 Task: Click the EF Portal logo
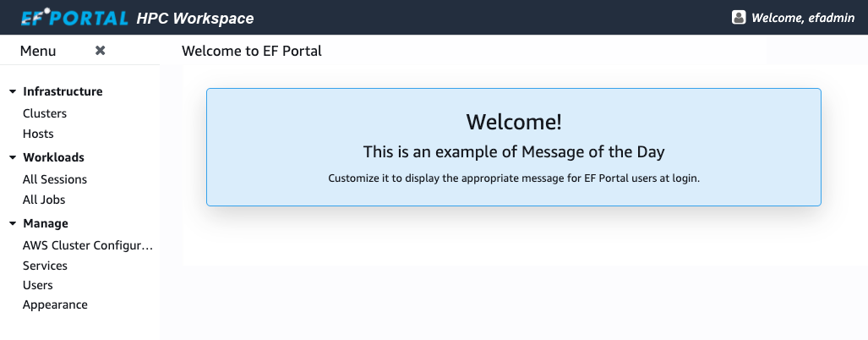pyautogui.click(x=74, y=18)
